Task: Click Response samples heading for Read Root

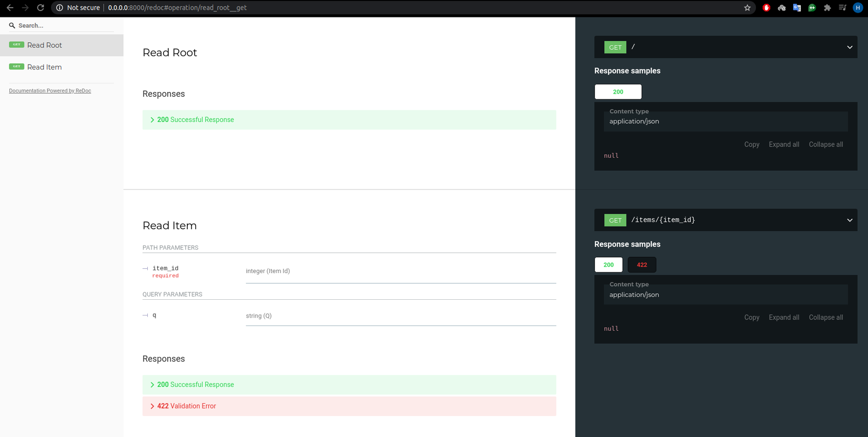Action: (627, 71)
